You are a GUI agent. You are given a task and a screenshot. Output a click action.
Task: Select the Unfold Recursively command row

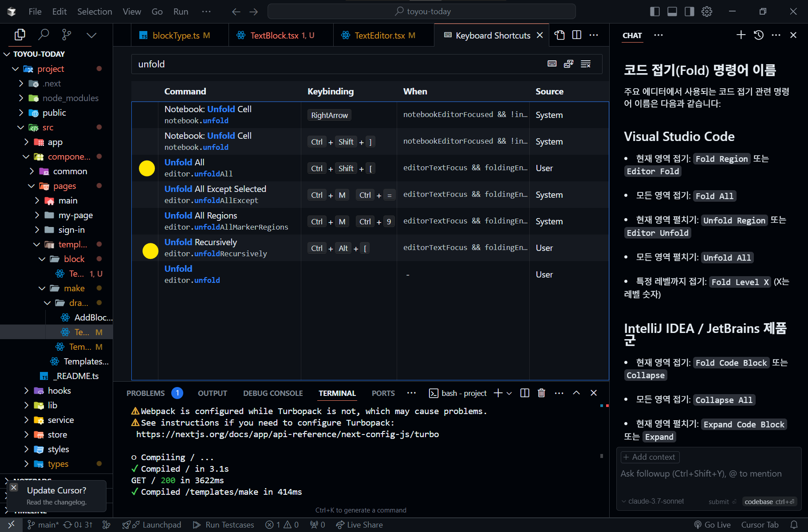coord(370,248)
